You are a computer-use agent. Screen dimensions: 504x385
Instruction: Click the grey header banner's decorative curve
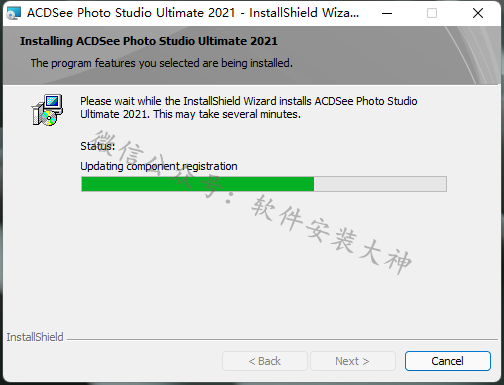tap(473, 55)
